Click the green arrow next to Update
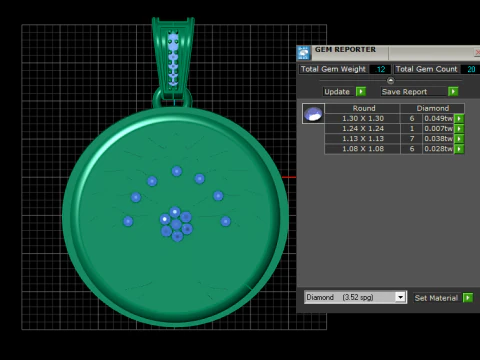The image size is (480, 360). [x=361, y=92]
